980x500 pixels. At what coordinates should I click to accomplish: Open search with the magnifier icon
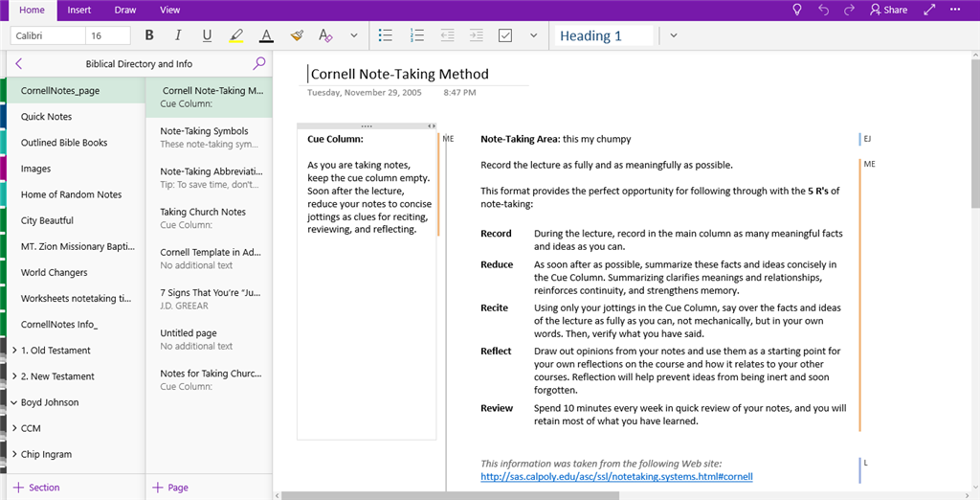(x=258, y=63)
